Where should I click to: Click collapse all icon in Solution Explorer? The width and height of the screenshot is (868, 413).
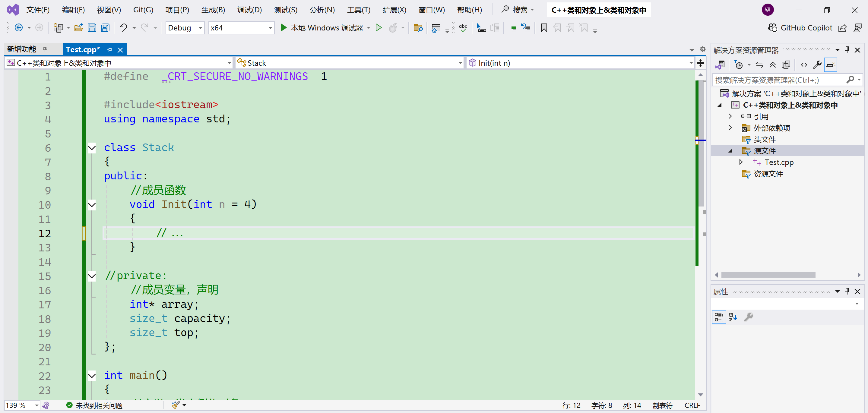772,65
